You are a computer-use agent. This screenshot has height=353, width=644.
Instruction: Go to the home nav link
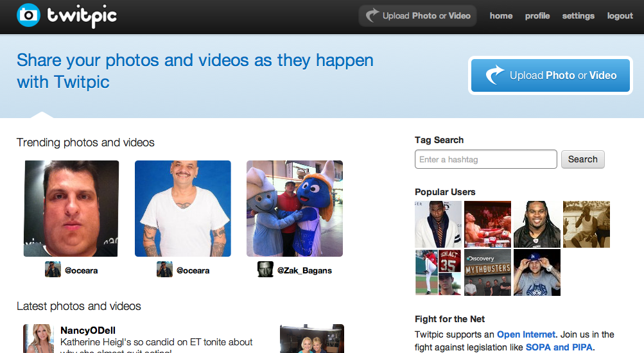click(x=501, y=15)
